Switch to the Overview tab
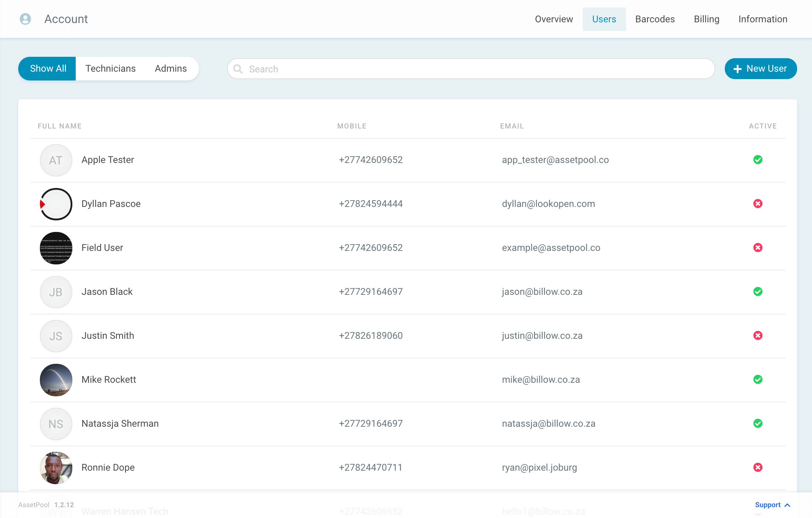Viewport: 812px width, 518px height. pos(554,19)
